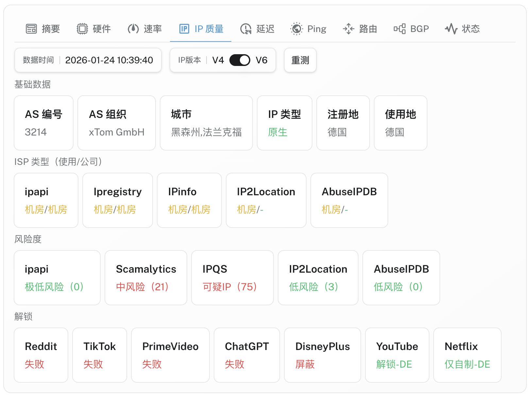This screenshot has height=399, width=532.
Task: Click the Netflix 仅自制-DE unlock card
Action: click(467, 355)
